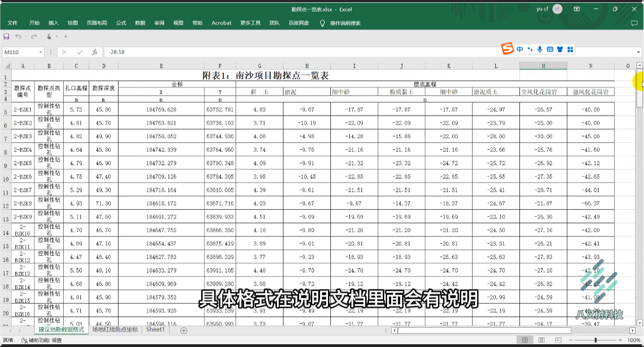Click the lightbulb 操作说明搜索 box
Viewport: 644px width, 347px height.
340,23
